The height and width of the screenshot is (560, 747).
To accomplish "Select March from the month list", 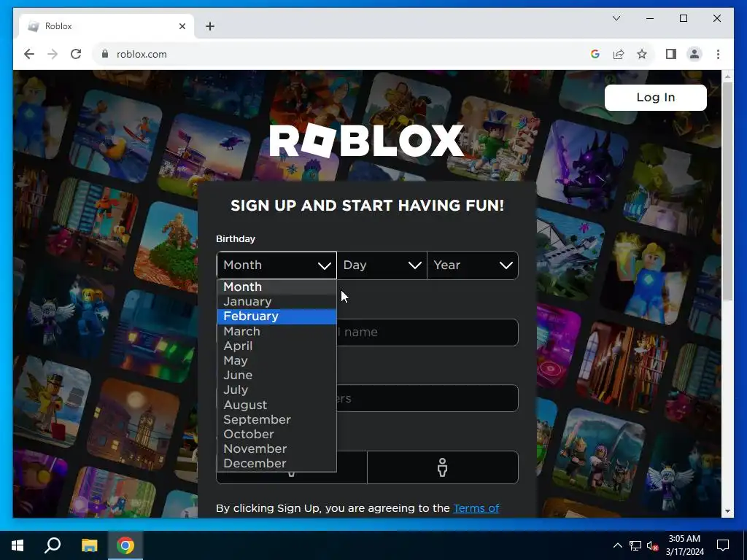I will [x=276, y=332].
